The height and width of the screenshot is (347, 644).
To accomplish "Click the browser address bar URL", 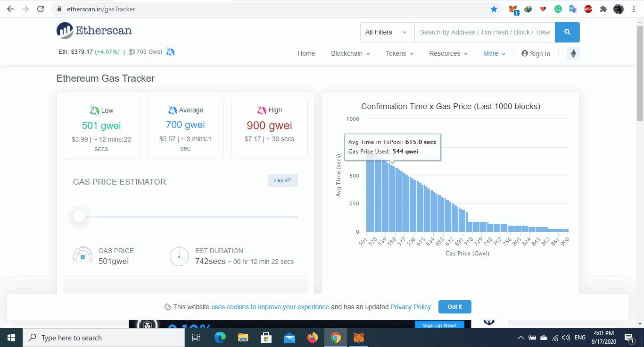I will coord(101,9).
